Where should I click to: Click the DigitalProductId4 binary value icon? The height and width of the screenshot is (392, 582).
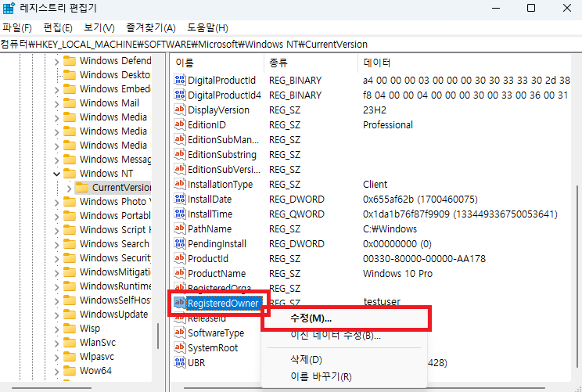180,95
